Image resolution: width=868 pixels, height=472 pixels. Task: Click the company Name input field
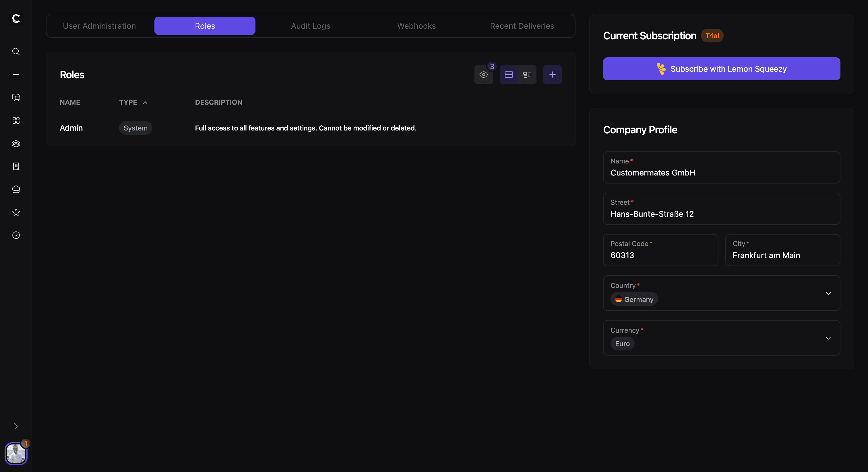point(721,172)
